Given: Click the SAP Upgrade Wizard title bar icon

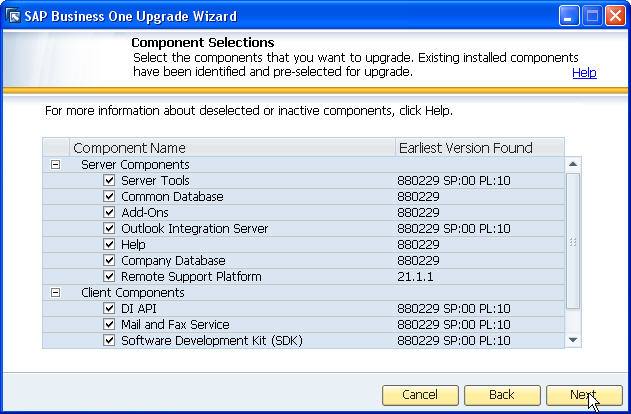Looking at the screenshot, I should [x=13, y=16].
